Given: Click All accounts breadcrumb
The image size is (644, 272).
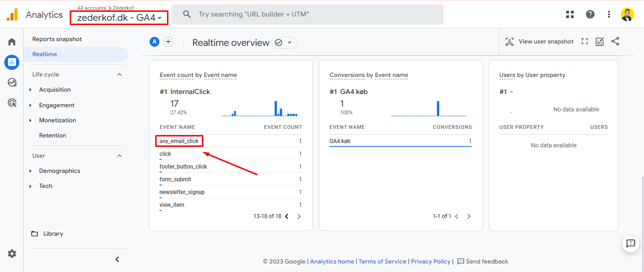Looking at the screenshot, I should [x=92, y=8].
